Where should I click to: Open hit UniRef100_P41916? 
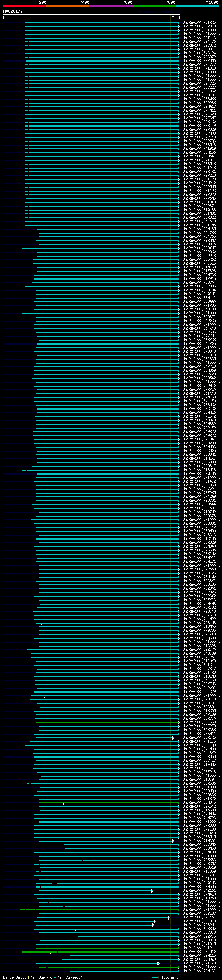coord(199,168)
